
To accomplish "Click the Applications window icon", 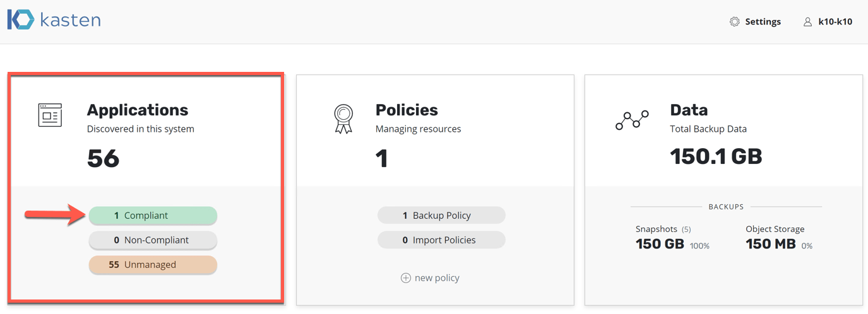I will pos(50,115).
